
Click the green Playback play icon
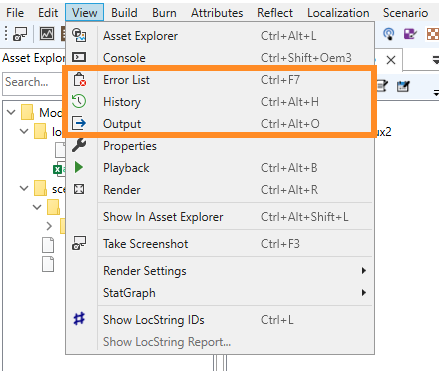tap(79, 167)
